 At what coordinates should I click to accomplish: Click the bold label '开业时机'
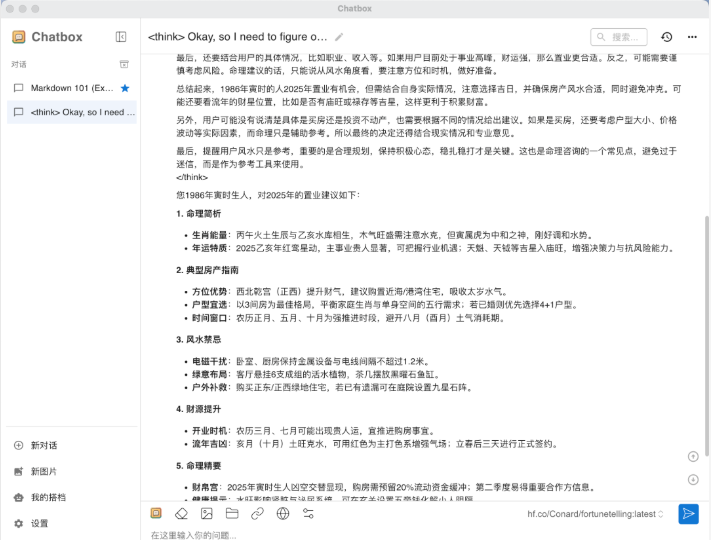(x=209, y=431)
